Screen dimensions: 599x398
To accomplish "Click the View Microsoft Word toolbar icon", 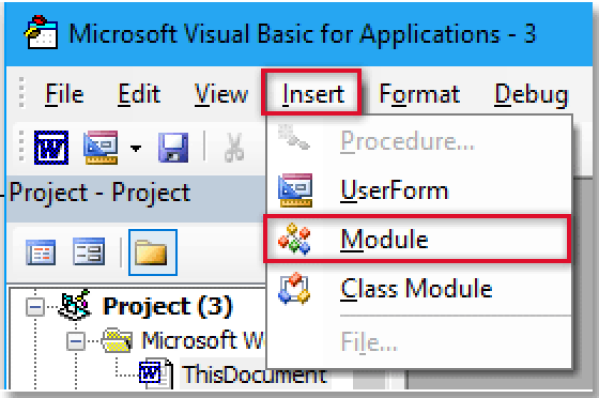I will 51,147.
